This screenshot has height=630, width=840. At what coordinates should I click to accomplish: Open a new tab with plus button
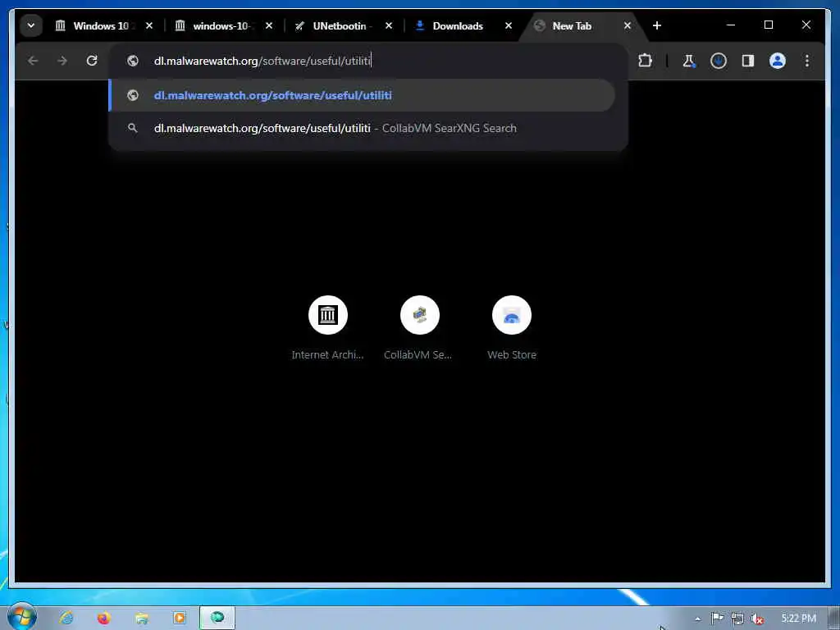pos(657,25)
